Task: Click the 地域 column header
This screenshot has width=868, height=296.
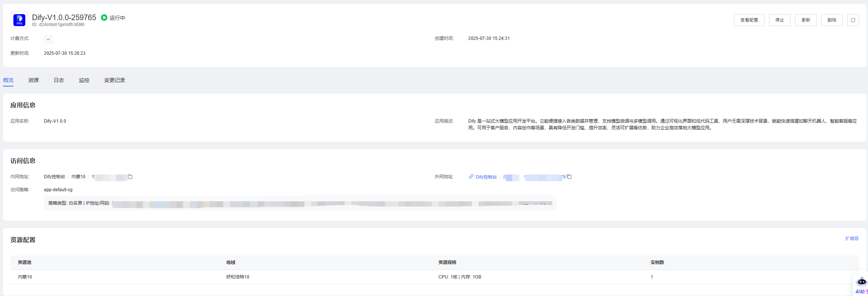Action: click(x=231, y=262)
